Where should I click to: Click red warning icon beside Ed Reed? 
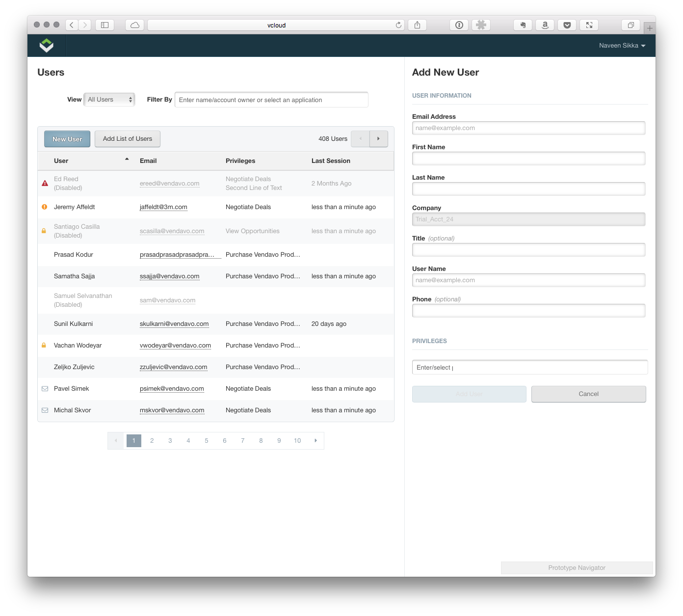[45, 183]
